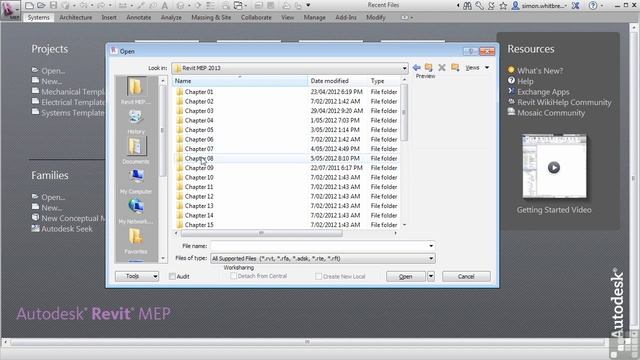This screenshot has height=360, width=640.
Task: Click the File name input field
Action: (319, 246)
